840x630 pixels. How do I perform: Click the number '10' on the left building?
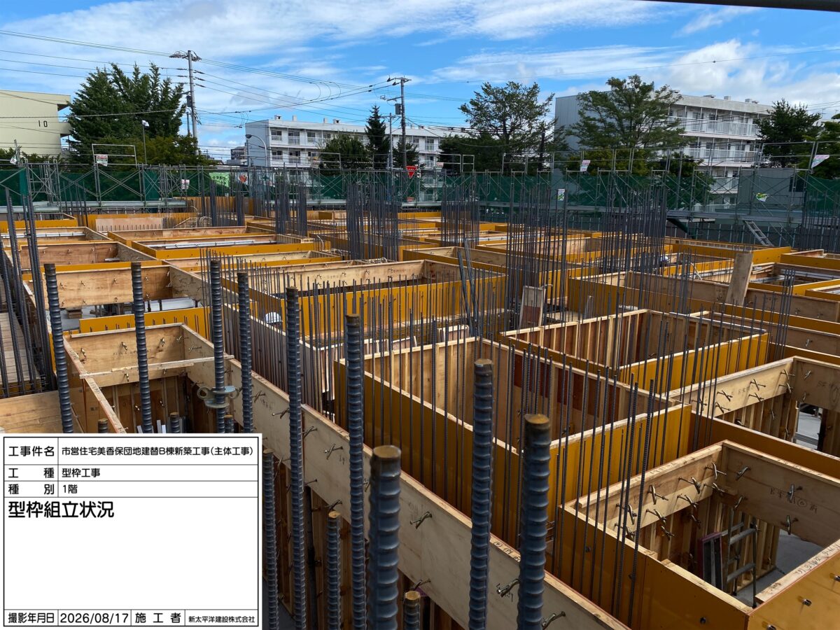point(43,124)
